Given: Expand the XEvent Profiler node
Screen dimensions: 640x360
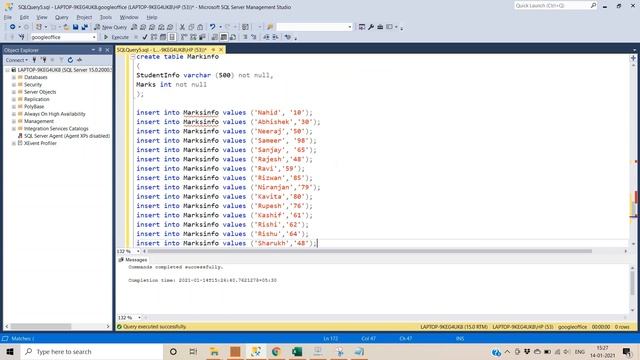Looking at the screenshot, I should (x=14, y=143).
